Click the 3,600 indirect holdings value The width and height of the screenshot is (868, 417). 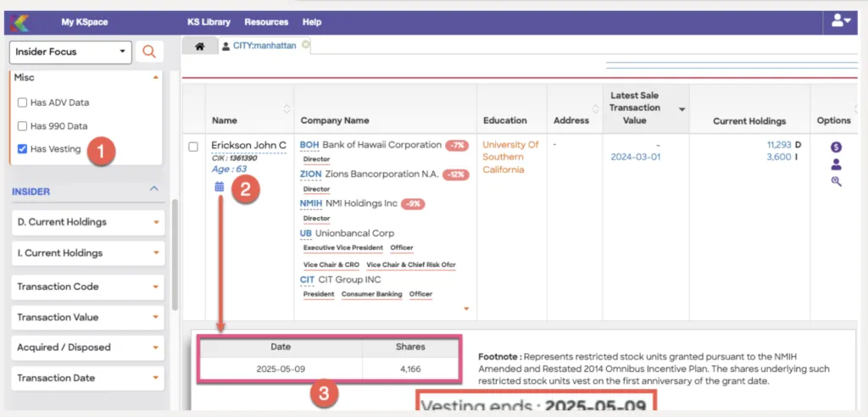[x=780, y=158]
